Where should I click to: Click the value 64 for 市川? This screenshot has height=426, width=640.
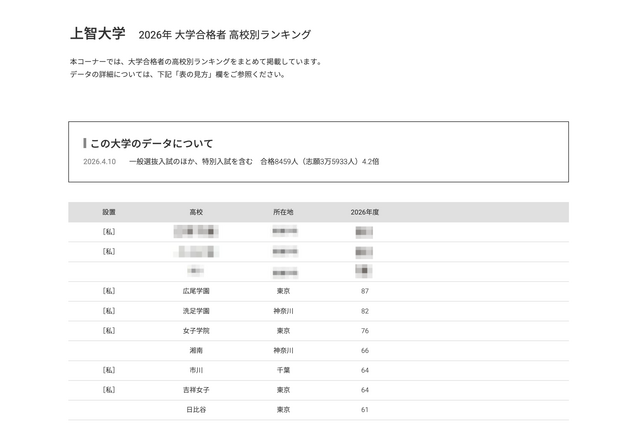(x=364, y=370)
